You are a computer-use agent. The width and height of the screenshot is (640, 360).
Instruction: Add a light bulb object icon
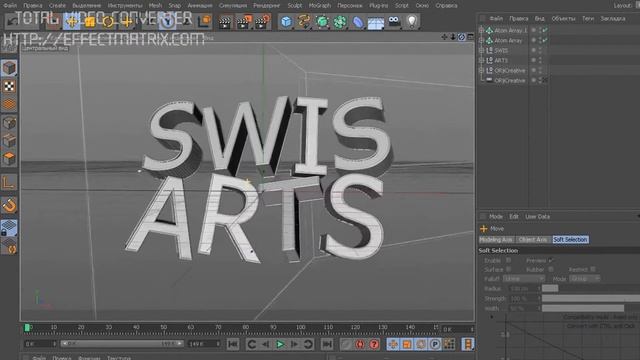(x=412, y=22)
